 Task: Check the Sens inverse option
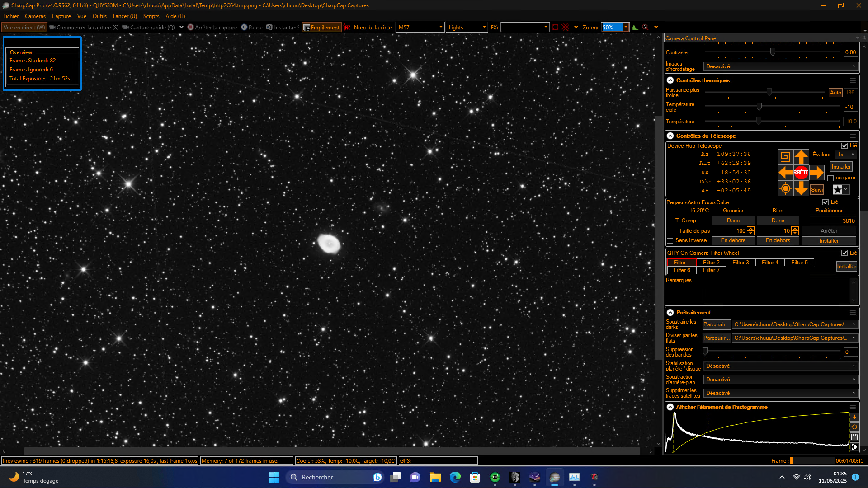click(670, 241)
